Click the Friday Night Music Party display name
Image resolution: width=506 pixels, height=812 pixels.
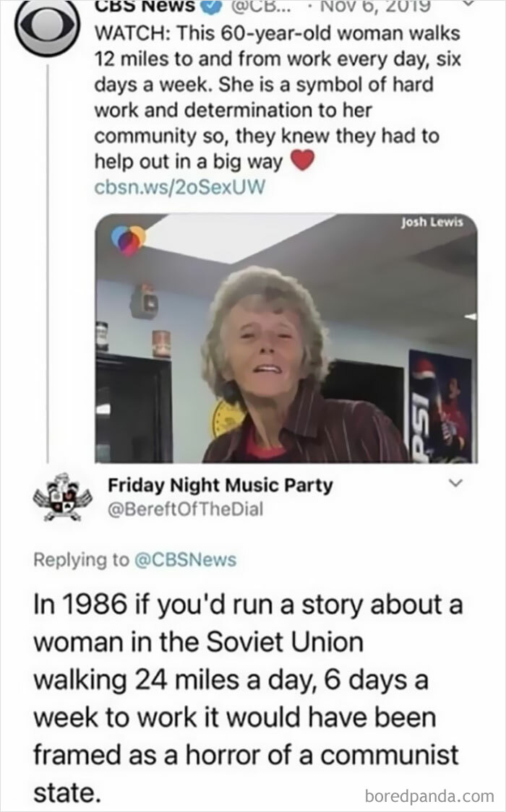pyautogui.click(x=220, y=485)
